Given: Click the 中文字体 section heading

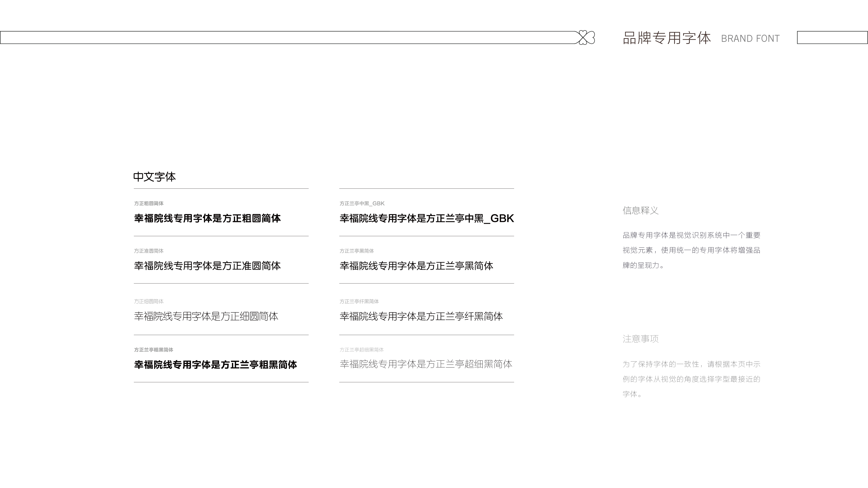Looking at the screenshot, I should [154, 177].
